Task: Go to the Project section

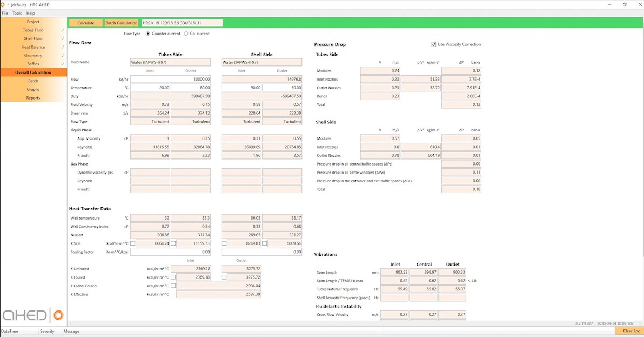Action: (33, 22)
